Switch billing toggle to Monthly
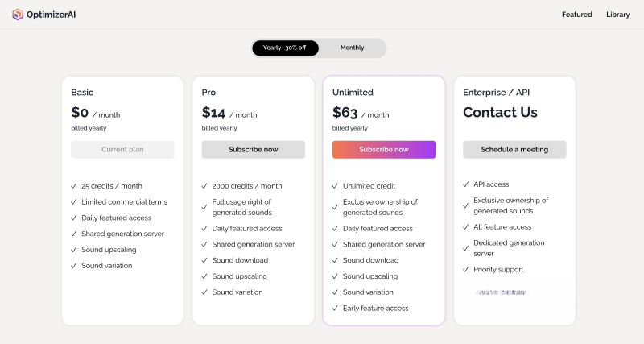Viewport: 644px width, 344px height. click(x=352, y=48)
